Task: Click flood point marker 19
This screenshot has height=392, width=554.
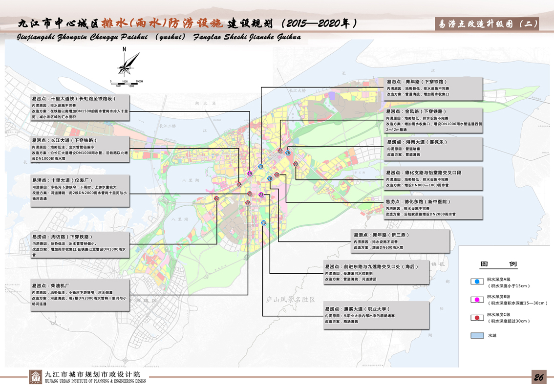Action: point(250,174)
